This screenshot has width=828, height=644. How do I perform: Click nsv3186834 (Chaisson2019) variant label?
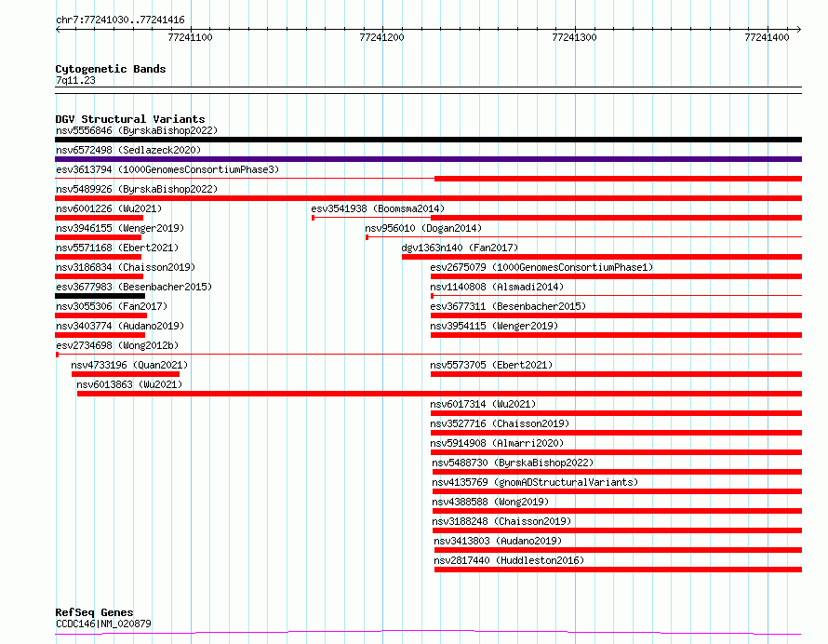(x=126, y=267)
